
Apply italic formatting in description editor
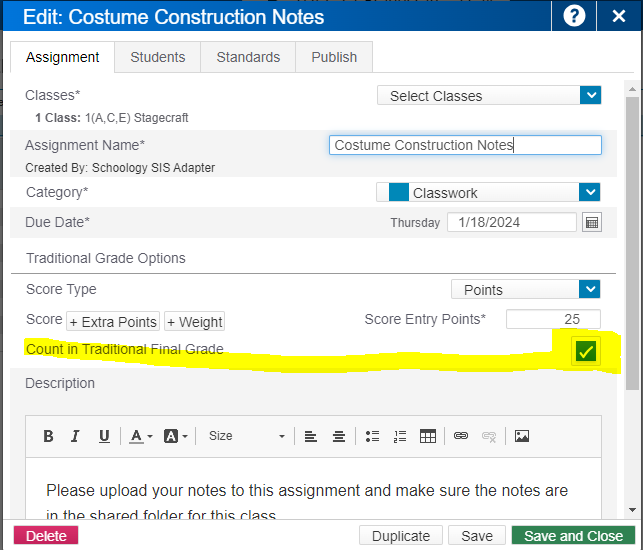[x=75, y=436]
